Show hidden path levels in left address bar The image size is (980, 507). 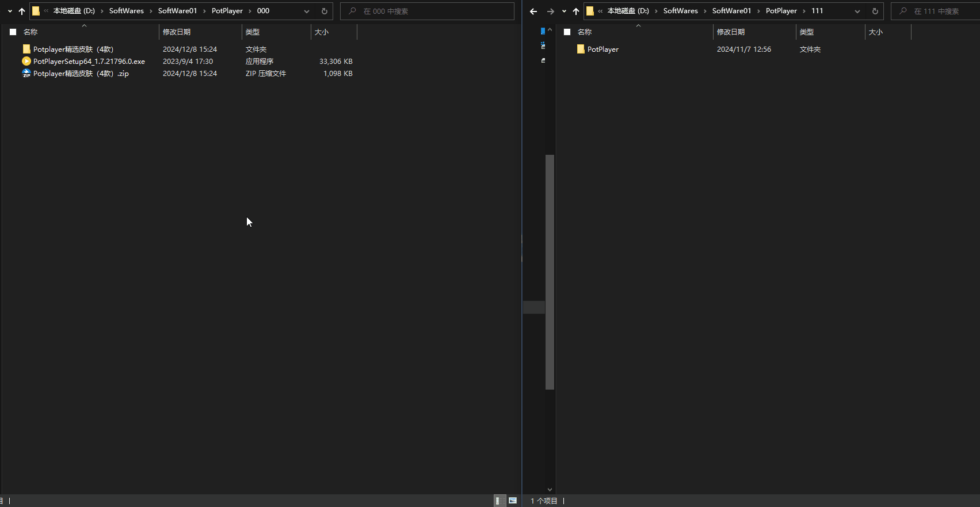(x=47, y=11)
